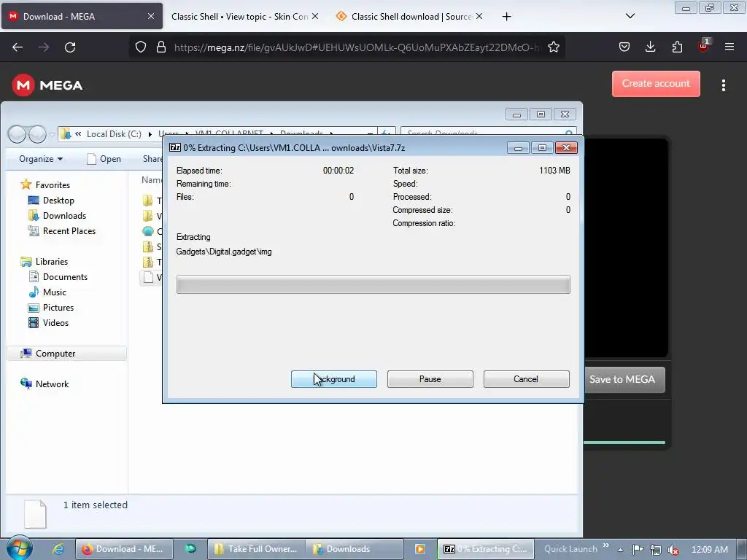Open tracking protection shield icon

pos(141,47)
